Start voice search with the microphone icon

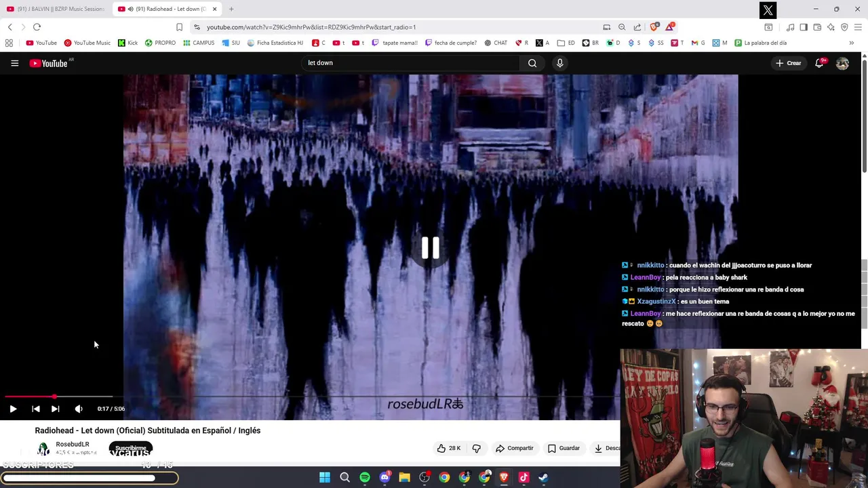tap(559, 63)
